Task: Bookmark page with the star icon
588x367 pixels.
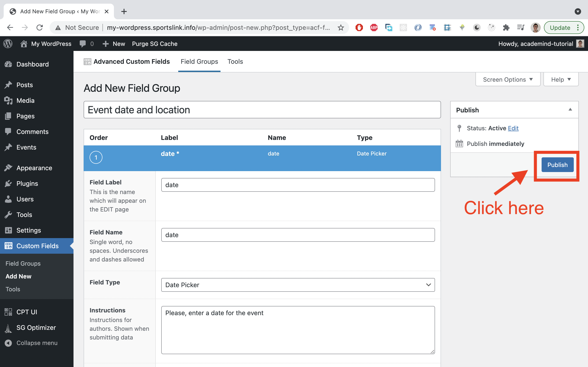Action: point(341,28)
